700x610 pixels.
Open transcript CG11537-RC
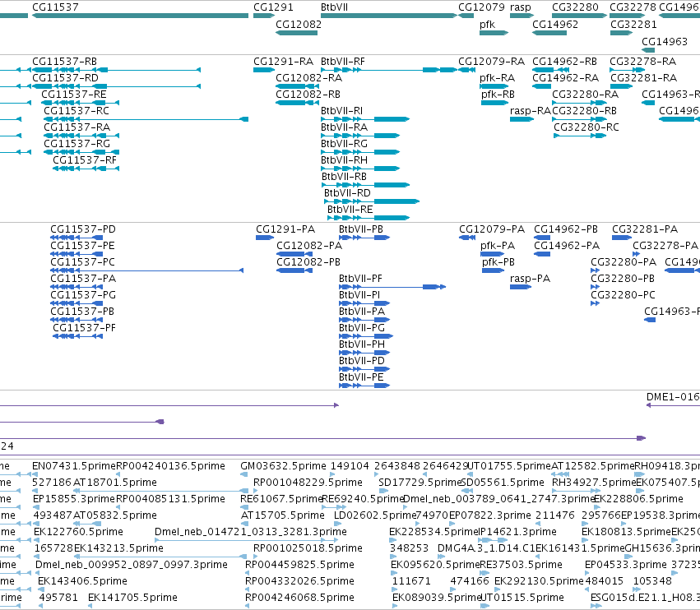point(146,119)
